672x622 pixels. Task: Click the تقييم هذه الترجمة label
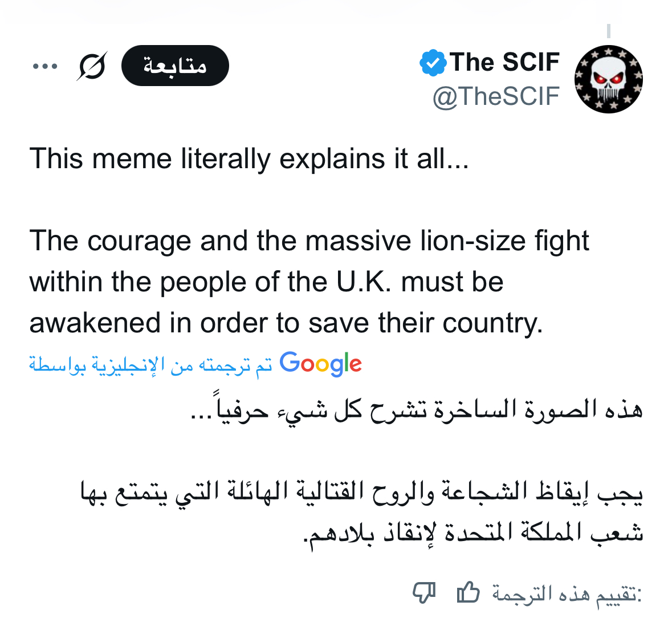[567, 594]
